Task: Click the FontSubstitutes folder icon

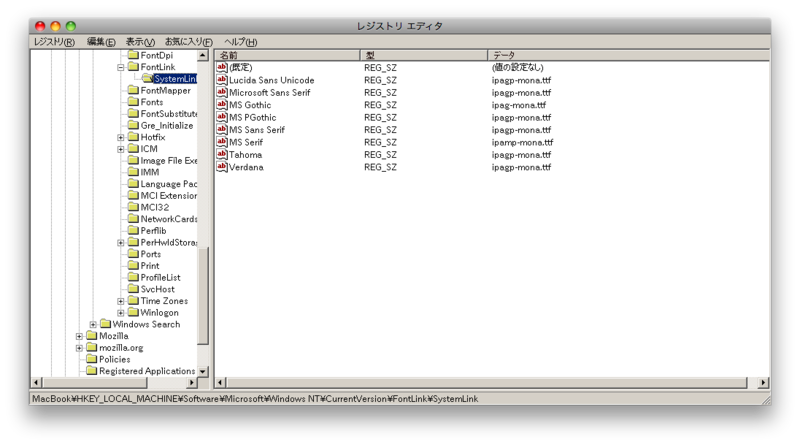Action: click(133, 114)
